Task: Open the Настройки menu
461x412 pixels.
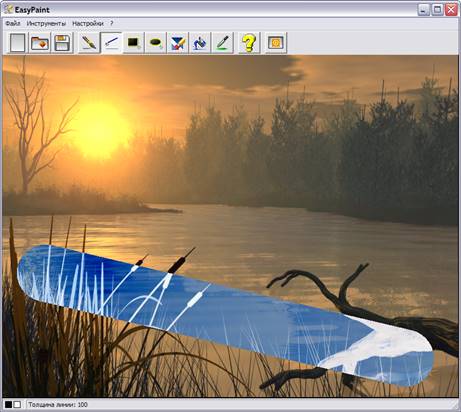Action: 88,23
